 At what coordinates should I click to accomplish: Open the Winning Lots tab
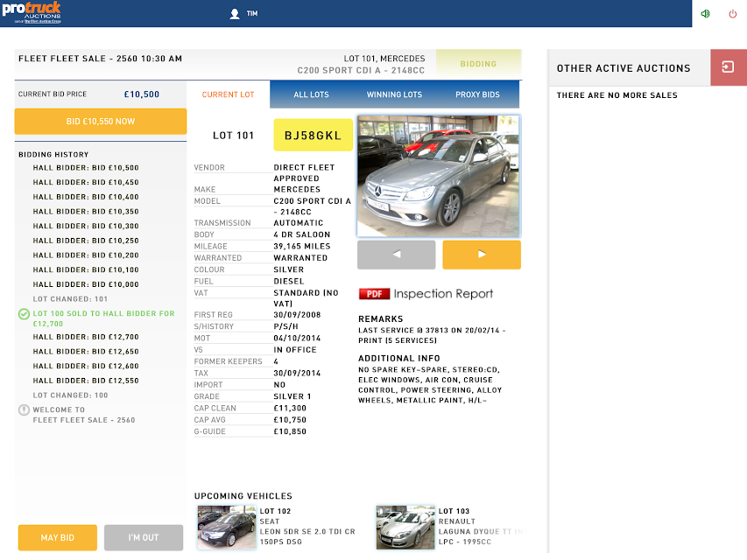click(x=394, y=94)
